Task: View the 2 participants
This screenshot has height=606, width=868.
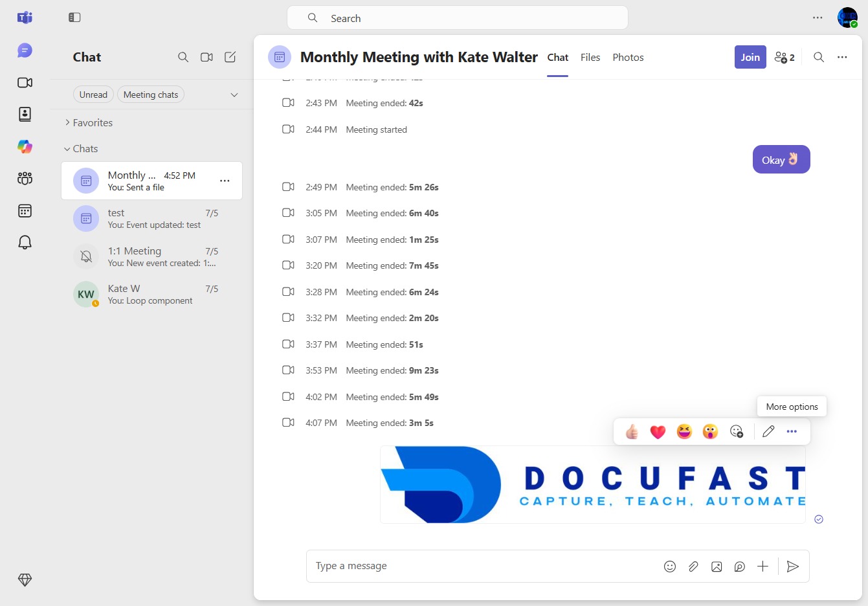Action: (x=785, y=57)
